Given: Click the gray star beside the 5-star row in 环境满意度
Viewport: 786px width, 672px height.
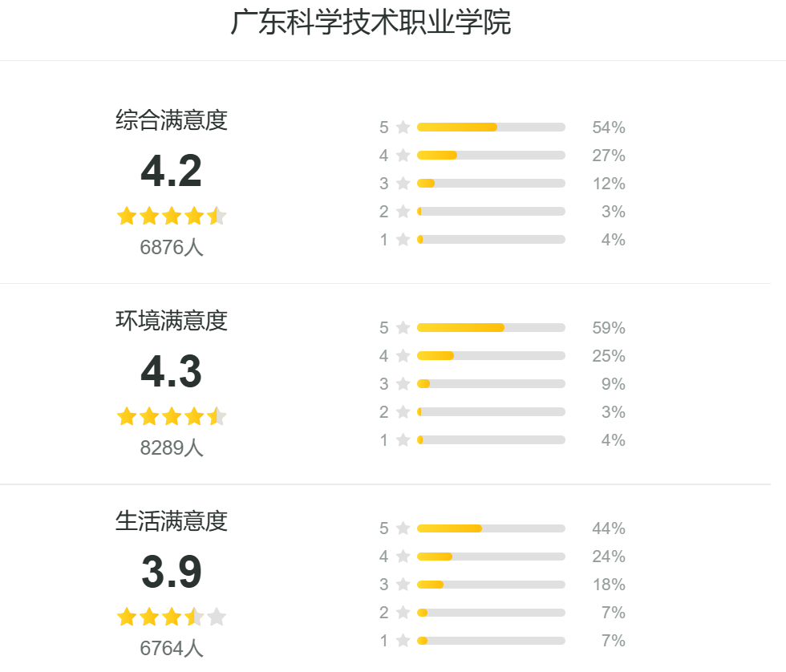Looking at the screenshot, I should (x=403, y=328).
